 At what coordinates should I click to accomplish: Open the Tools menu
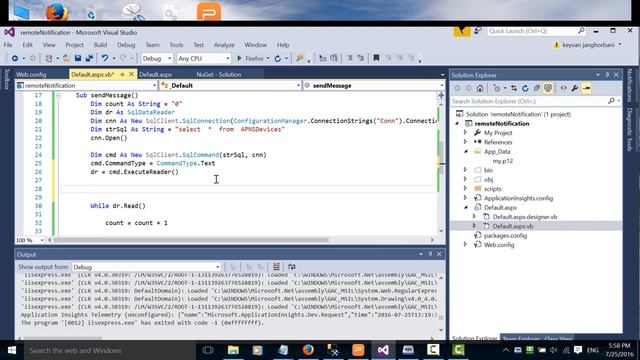(176, 45)
